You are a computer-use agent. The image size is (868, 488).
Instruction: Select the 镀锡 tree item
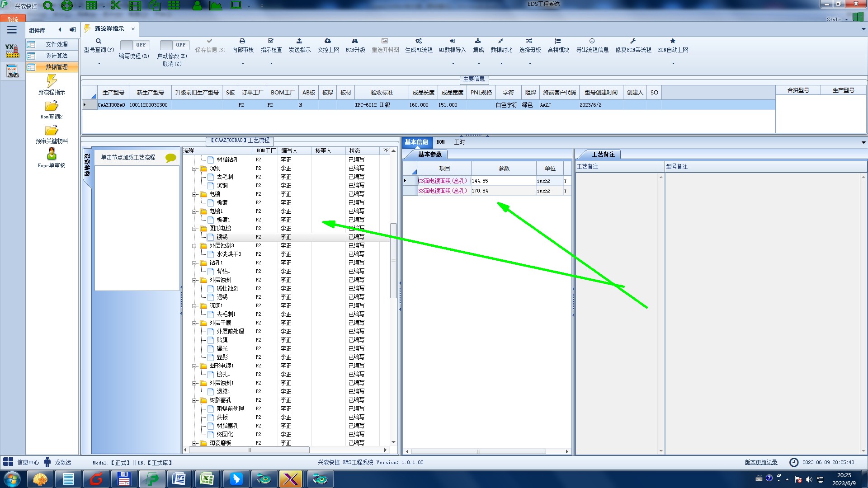222,237
